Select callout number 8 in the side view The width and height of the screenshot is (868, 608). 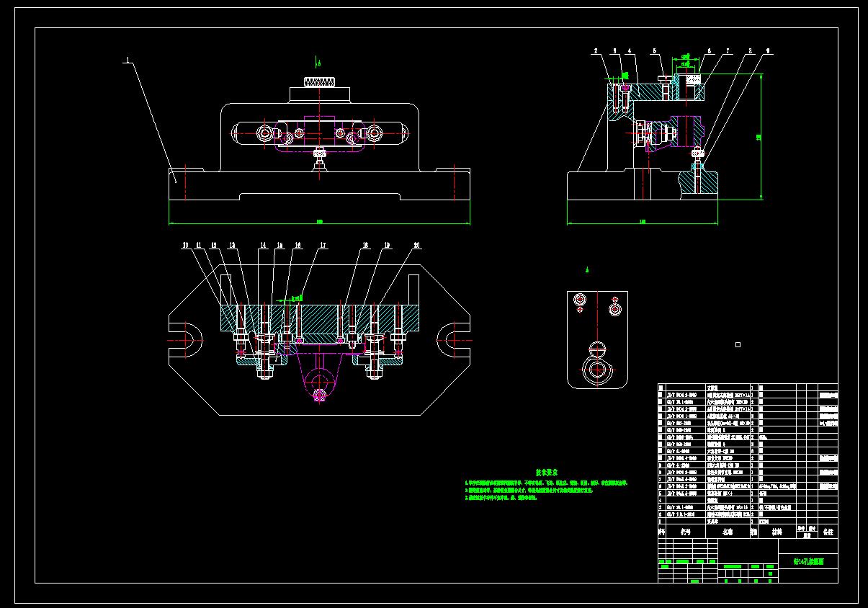point(750,51)
